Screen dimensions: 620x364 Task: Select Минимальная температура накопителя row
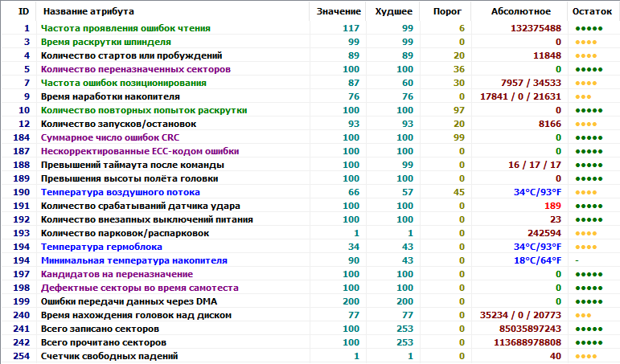(310, 260)
